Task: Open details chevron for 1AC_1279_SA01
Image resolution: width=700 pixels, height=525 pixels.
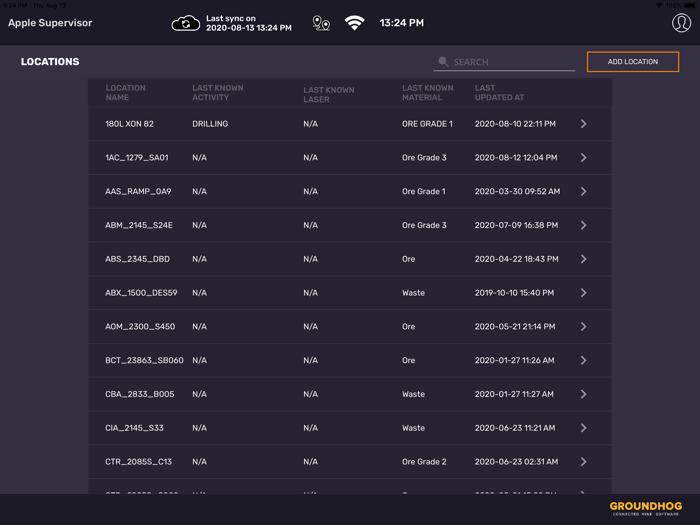Action: point(583,158)
